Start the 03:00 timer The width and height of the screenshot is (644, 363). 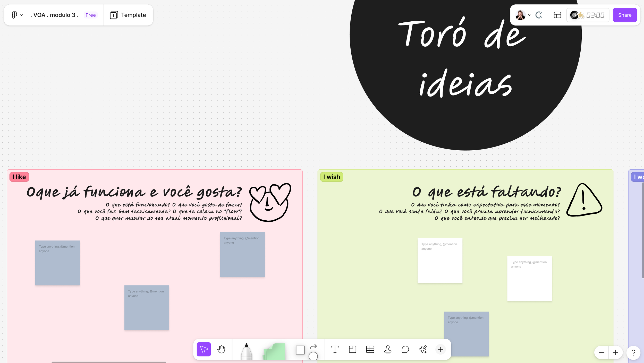[595, 15]
